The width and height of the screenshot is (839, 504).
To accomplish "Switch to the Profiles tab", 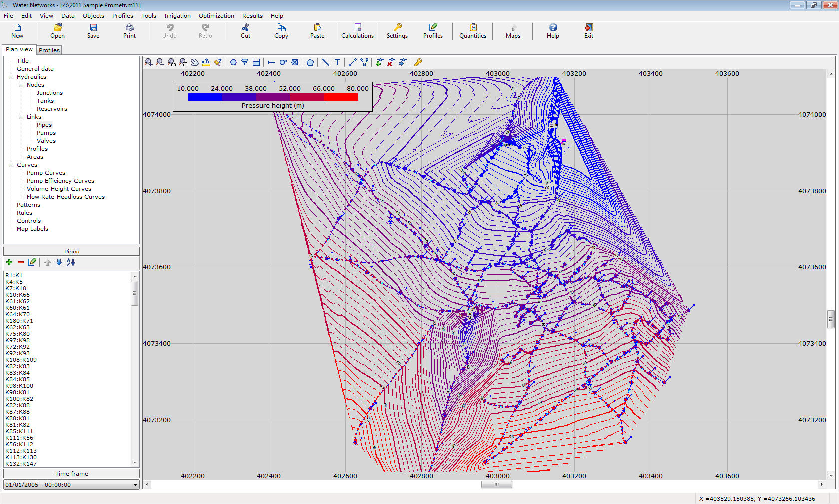I will coord(49,50).
